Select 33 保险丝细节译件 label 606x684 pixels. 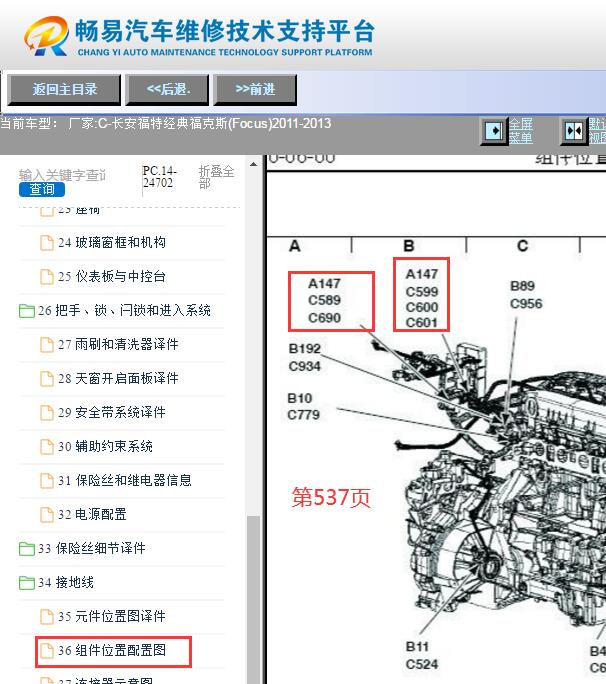[92, 549]
